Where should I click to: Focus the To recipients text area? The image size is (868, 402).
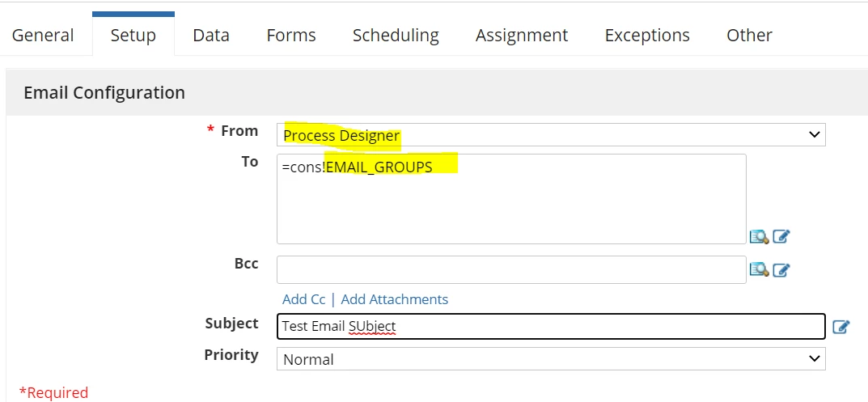[x=511, y=199]
